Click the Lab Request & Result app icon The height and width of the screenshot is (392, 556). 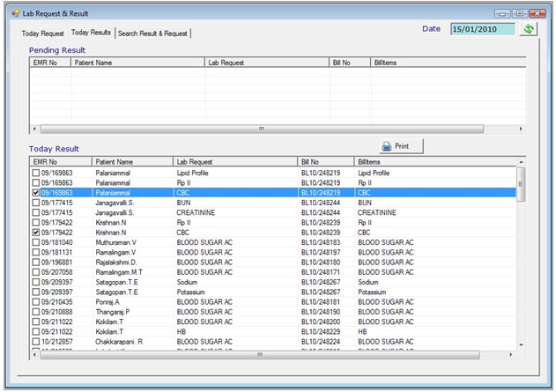pos(15,13)
